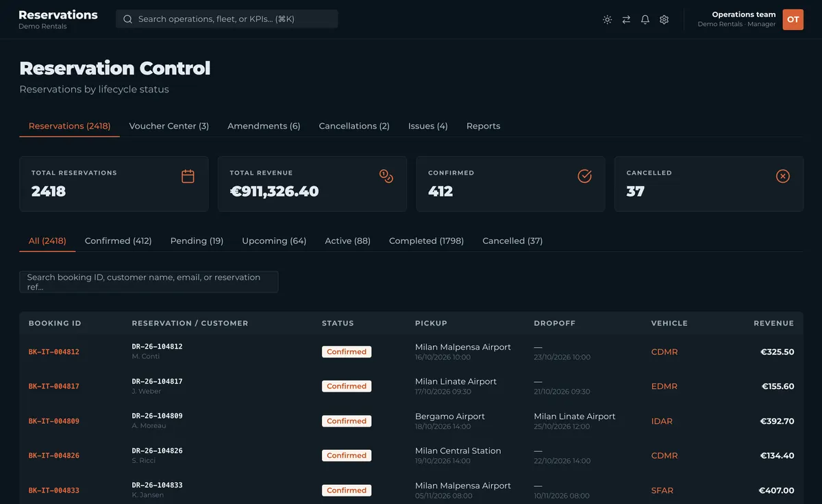Filter by Upcoming (64)
822x504 pixels.
pos(274,241)
